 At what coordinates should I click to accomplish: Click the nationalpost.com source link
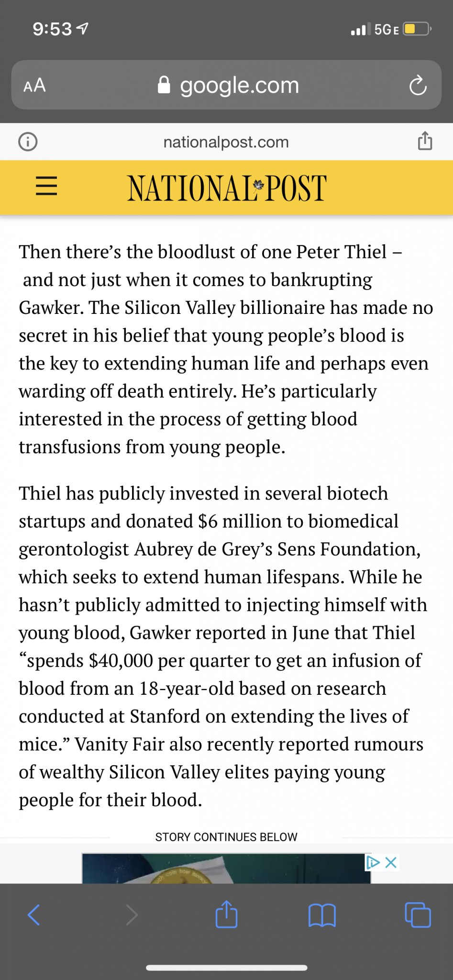pyautogui.click(x=226, y=142)
